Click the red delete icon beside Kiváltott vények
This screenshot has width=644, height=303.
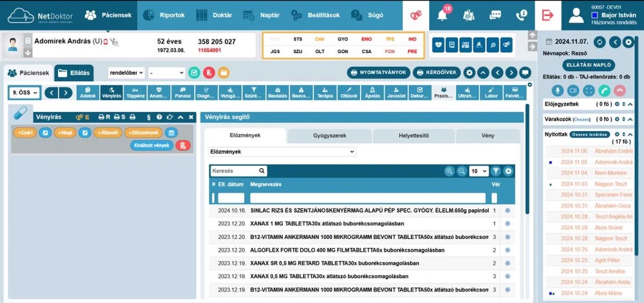pyautogui.click(x=183, y=145)
